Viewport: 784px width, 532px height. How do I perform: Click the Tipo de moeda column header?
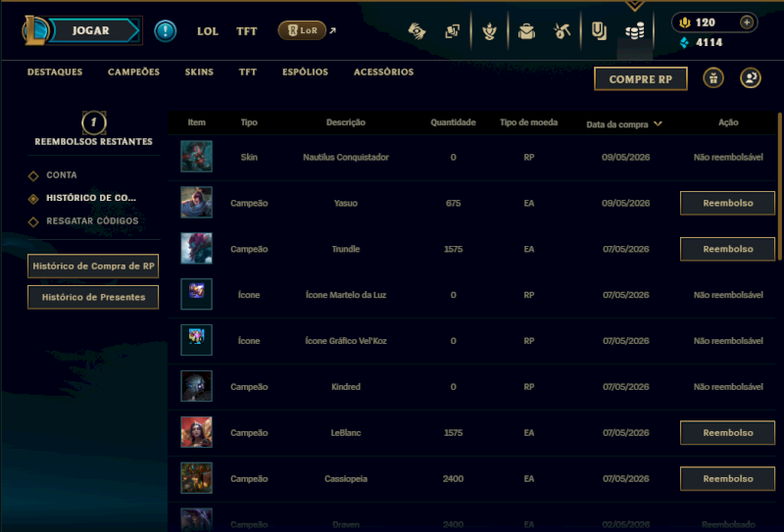point(528,122)
